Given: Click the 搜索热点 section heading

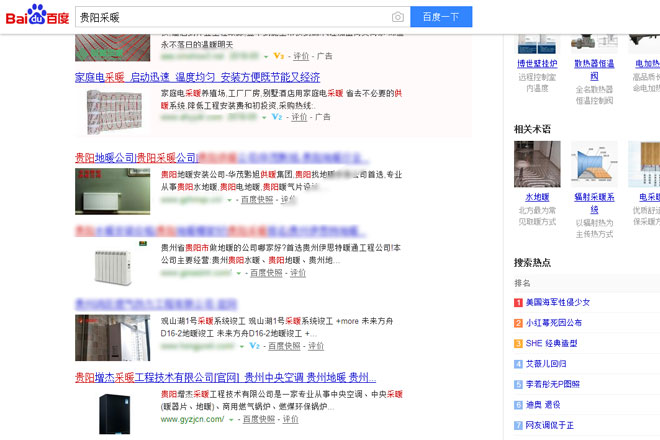Looking at the screenshot, I should 532,263.
